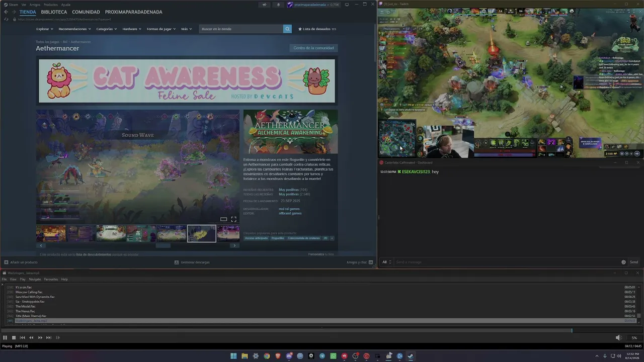Stop playback in the music player

coord(14,338)
